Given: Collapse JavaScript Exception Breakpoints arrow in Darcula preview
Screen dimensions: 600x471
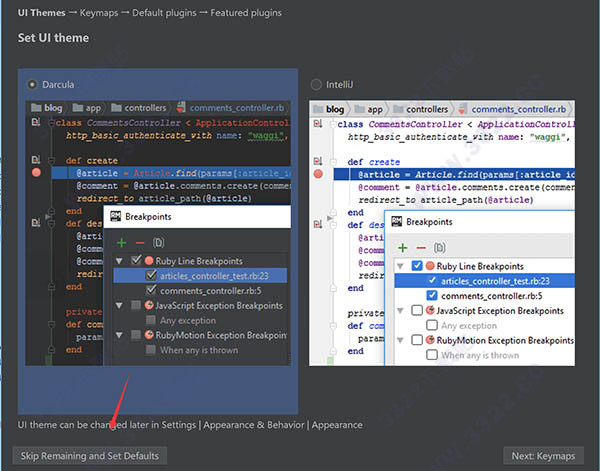Looking at the screenshot, I should click(119, 306).
